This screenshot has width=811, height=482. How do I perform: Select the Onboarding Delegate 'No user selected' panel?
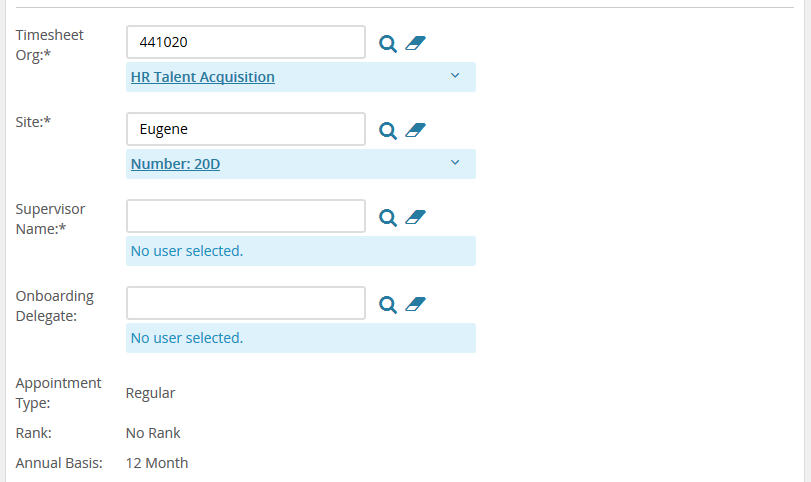tap(301, 338)
